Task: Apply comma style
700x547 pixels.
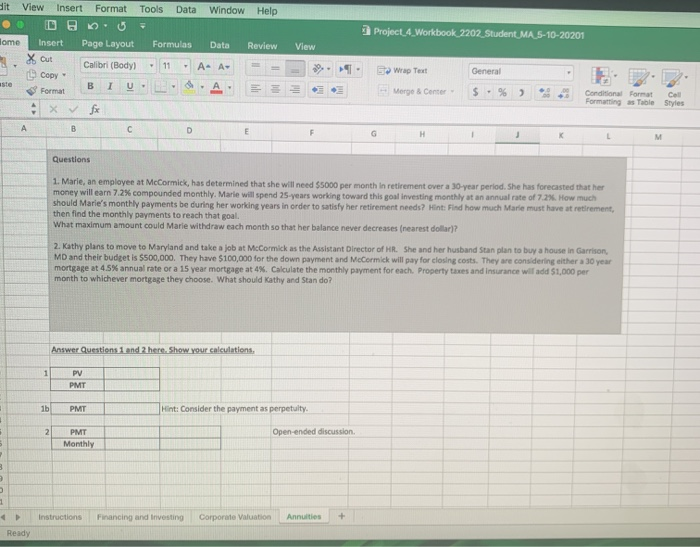Action: click(x=521, y=93)
